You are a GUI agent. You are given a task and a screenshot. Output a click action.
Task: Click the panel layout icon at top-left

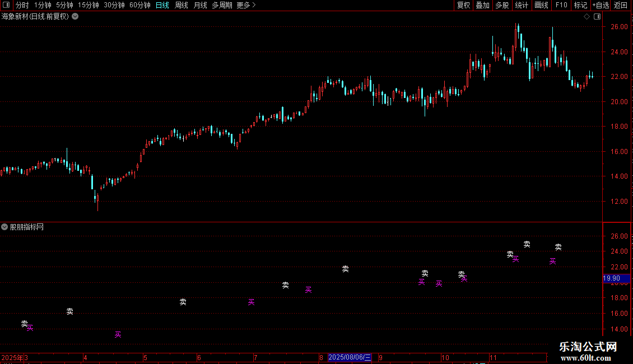point(6,5)
